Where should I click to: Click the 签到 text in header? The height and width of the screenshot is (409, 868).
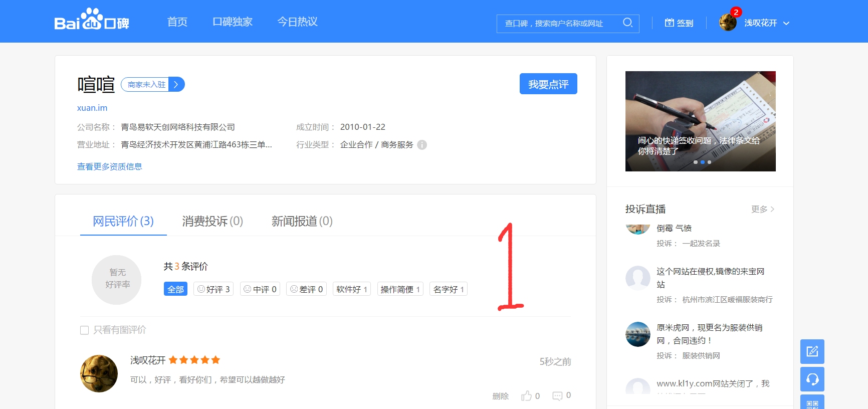point(685,23)
